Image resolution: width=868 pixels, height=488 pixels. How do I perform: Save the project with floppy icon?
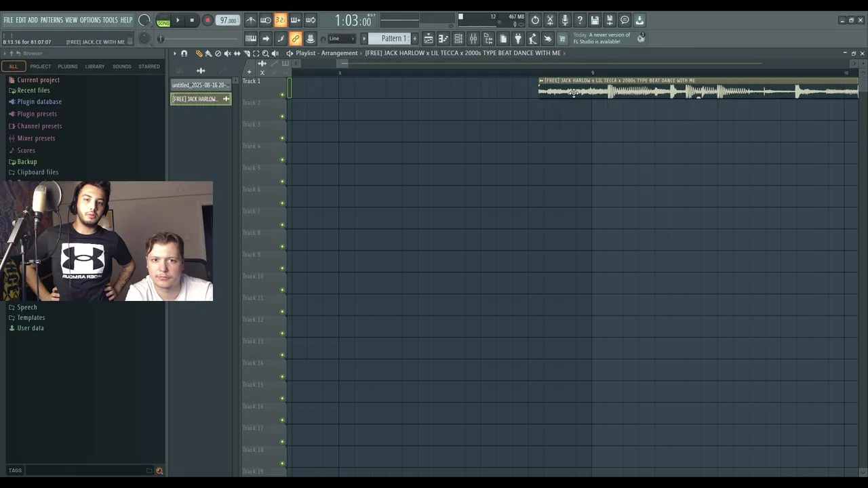(595, 20)
